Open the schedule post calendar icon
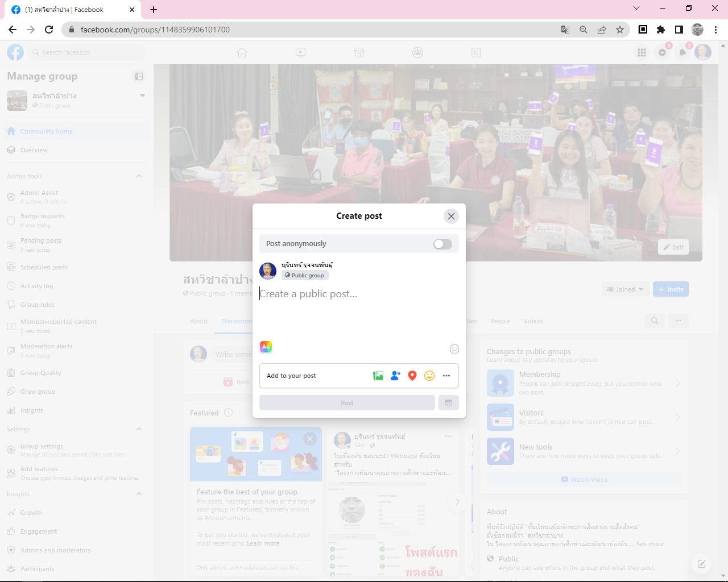The image size is (728, 582). [449, 403]
